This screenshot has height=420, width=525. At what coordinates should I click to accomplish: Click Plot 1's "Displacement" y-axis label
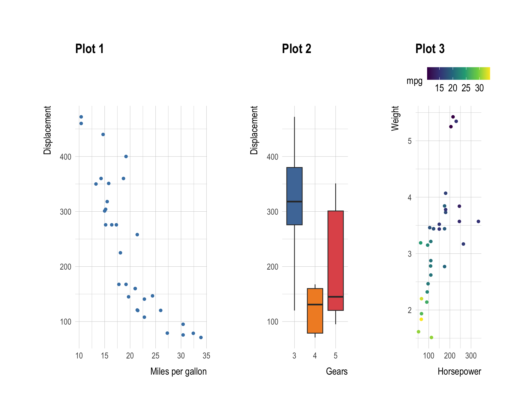(x=47, y=130)
